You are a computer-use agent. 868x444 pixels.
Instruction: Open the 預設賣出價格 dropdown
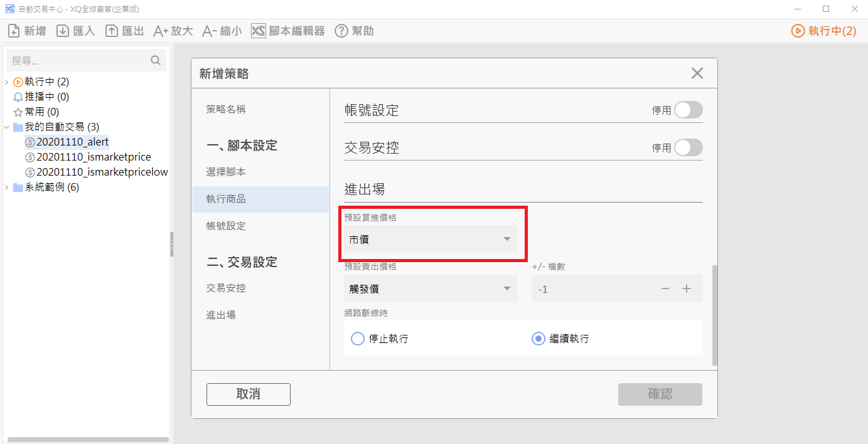pyautogui.click(x=431, y=289)
